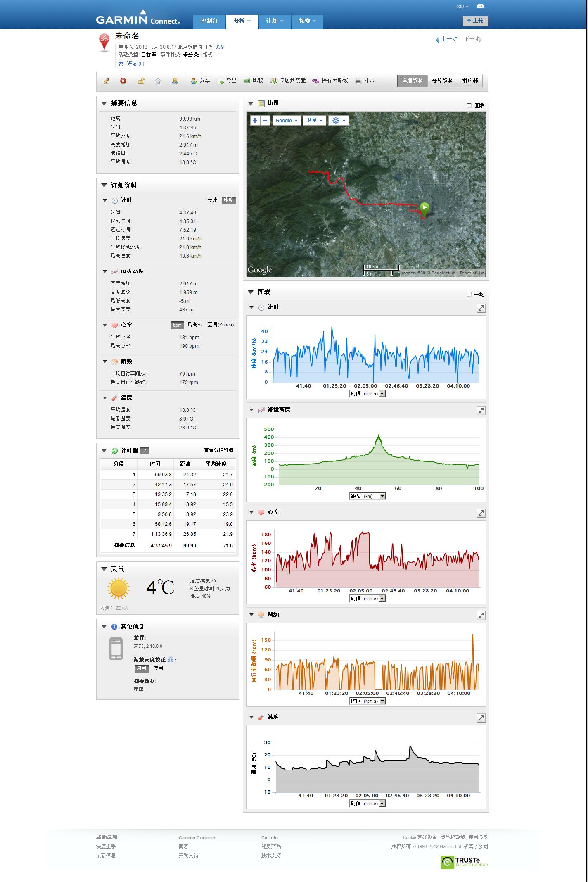Viewport: 588px width, 882px height.
Task: Click the 隐私权政策 privacy policy link
Action: click(453, 837)
